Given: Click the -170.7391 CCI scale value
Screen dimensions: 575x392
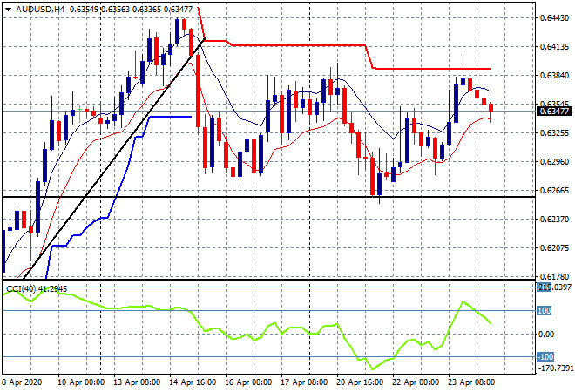Looking at the screenshot, I should coord(555,368).
